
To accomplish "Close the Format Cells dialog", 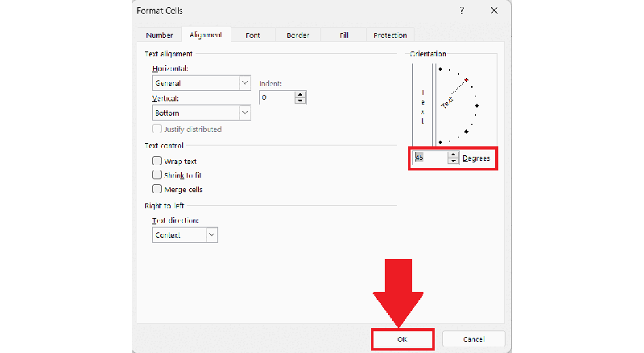I will pyautogui.click(x=494, y=10).
